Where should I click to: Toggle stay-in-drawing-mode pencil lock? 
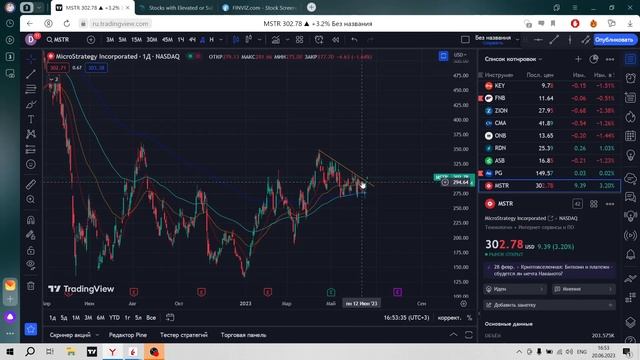(x=31, y=235)
